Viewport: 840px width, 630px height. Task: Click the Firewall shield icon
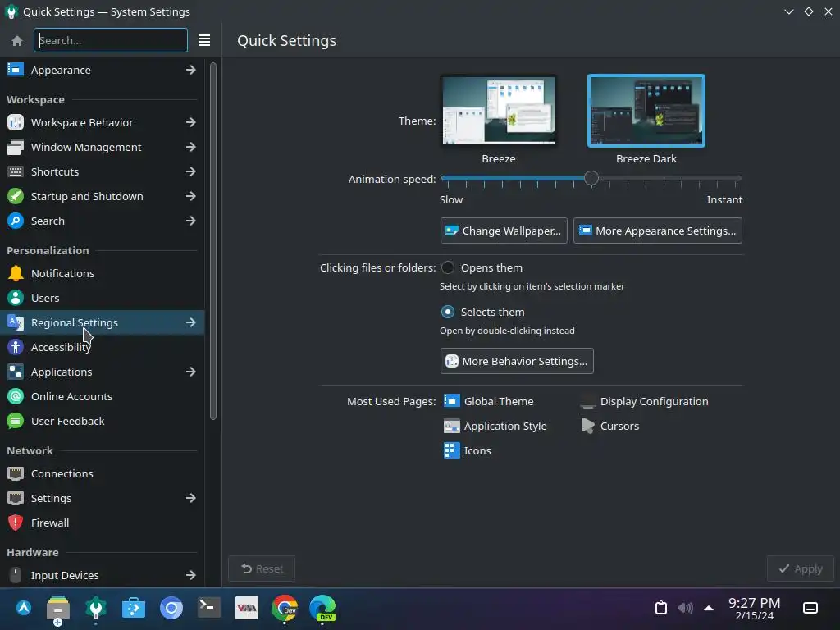pos(16,523)
